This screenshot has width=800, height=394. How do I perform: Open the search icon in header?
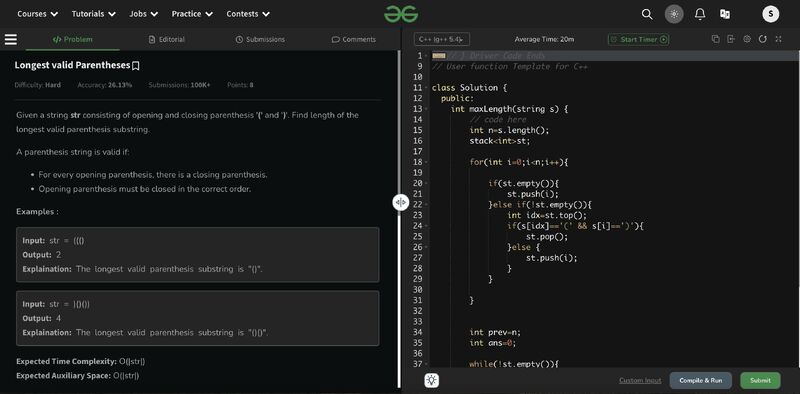[647, 14]
